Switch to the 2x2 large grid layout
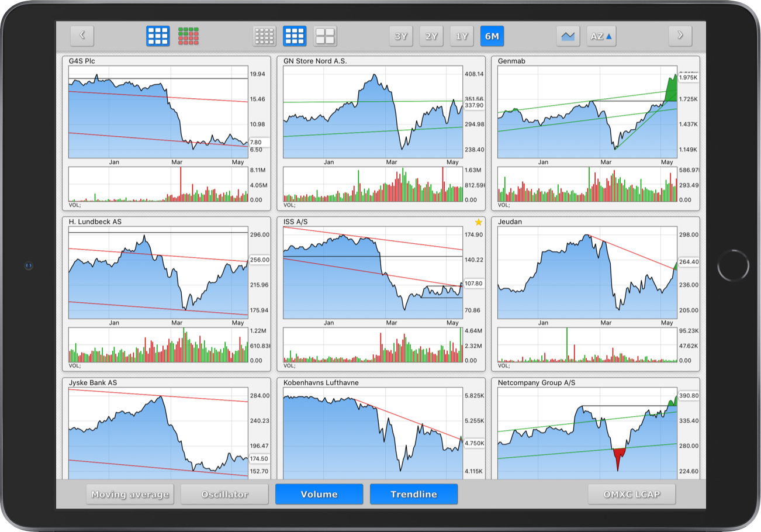 coord(325,36)
